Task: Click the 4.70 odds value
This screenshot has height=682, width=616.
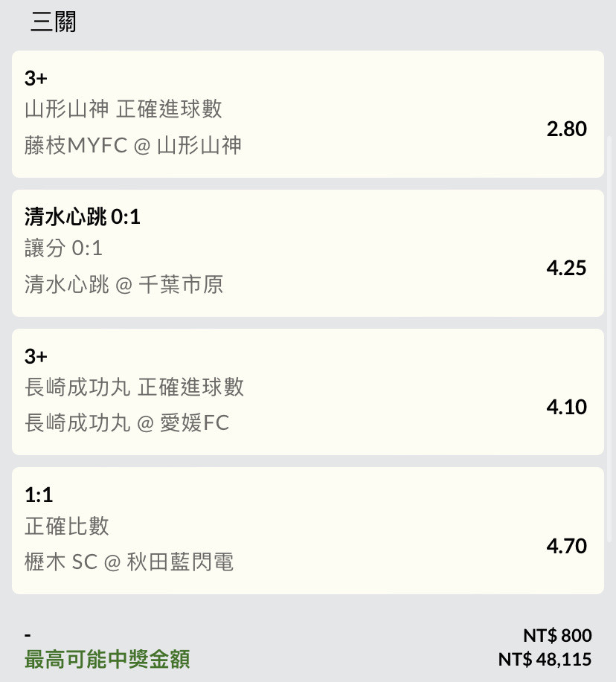Action: pos(566,545)
